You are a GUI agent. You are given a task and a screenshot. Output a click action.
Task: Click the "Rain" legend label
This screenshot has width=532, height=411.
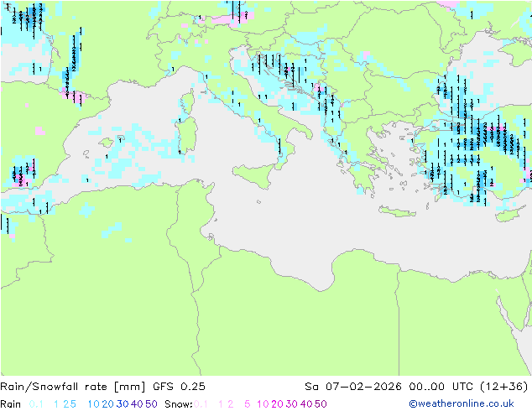tap(11, 404)
